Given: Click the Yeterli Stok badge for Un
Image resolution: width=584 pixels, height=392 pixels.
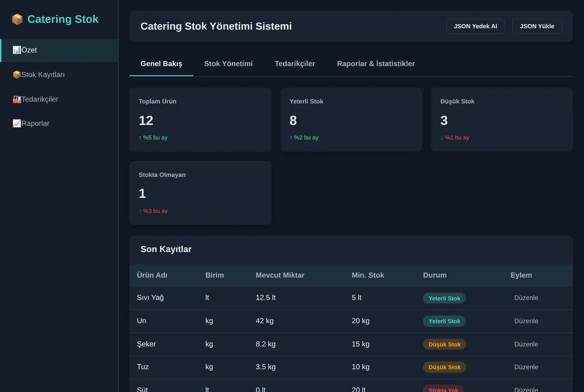Looking at the screenshot, I should point(444,321).
